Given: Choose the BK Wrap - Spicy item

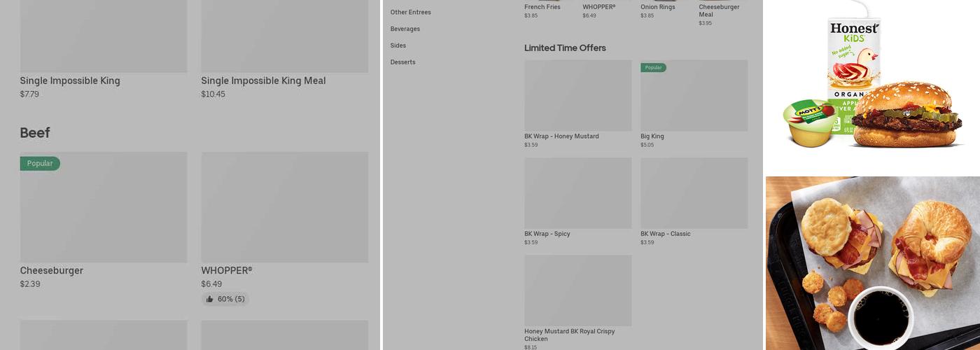Looking at the screenshot, I should click(577, 193).
